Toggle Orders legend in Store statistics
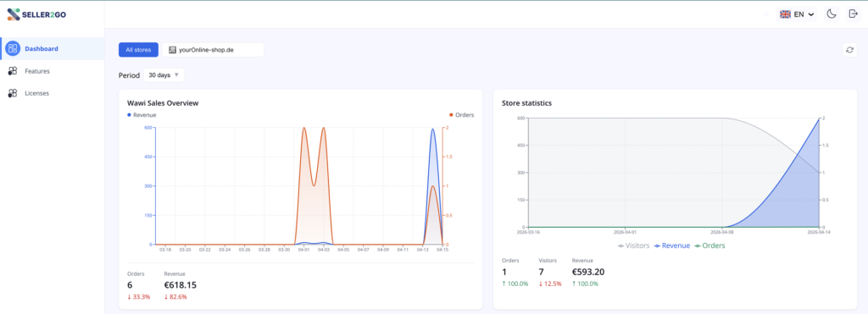Viewport: 868px width, 314px height. [x=709, y=245]
